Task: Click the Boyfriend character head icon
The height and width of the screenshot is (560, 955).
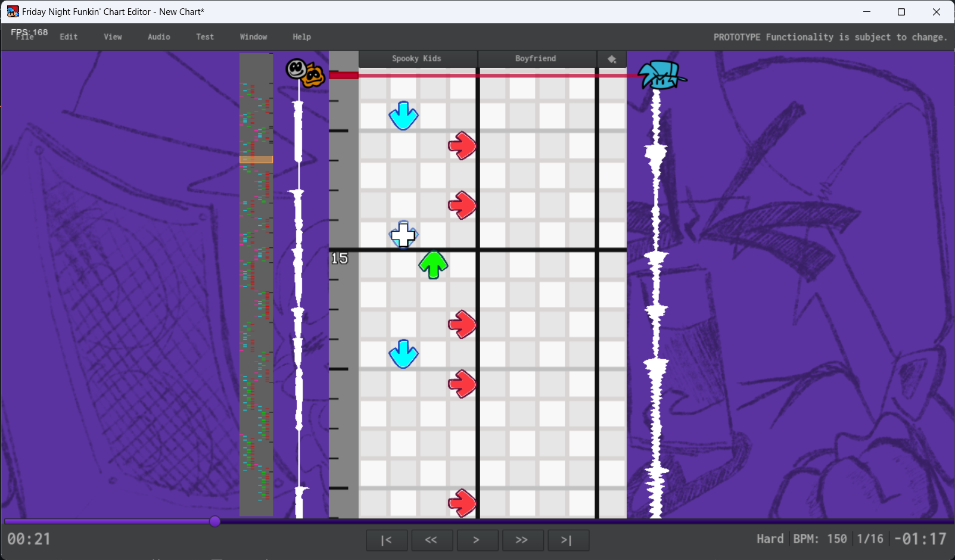Action: [x=661, y=75]
